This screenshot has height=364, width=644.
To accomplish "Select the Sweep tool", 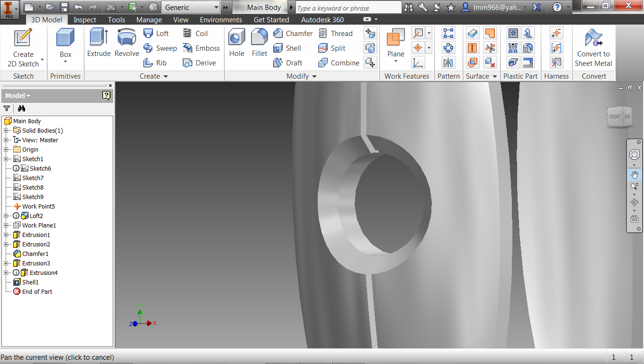I will pos(160,48).
